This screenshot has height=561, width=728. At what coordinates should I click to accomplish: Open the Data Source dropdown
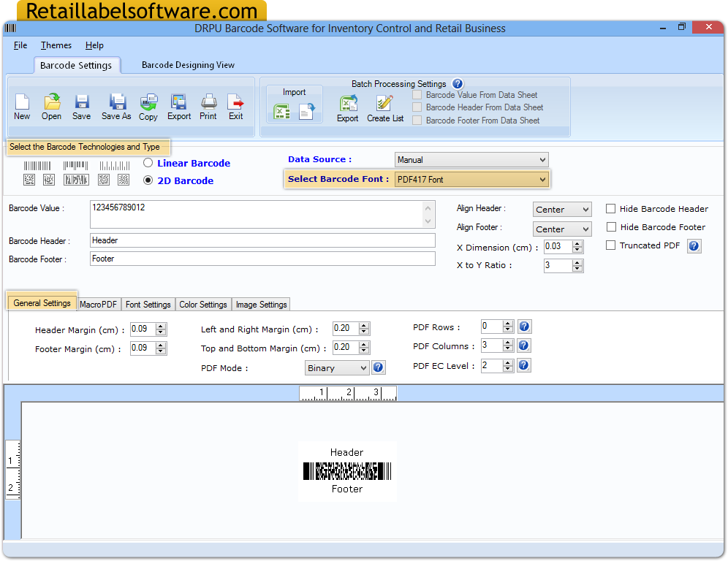tap(471, 160)
